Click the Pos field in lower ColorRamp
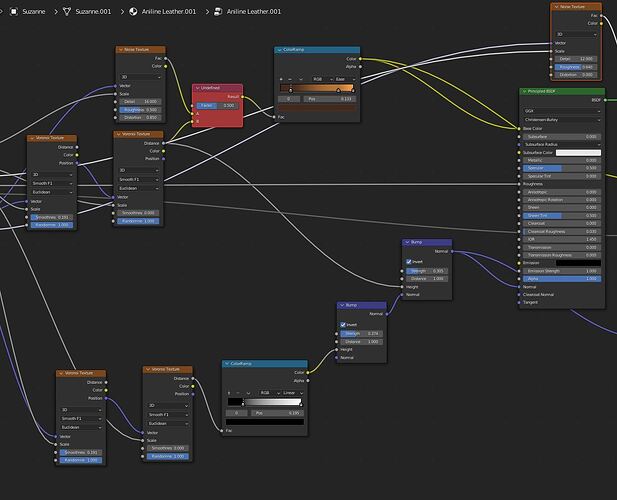This screenshot has width=617, height=500. (x=277, y=413)
